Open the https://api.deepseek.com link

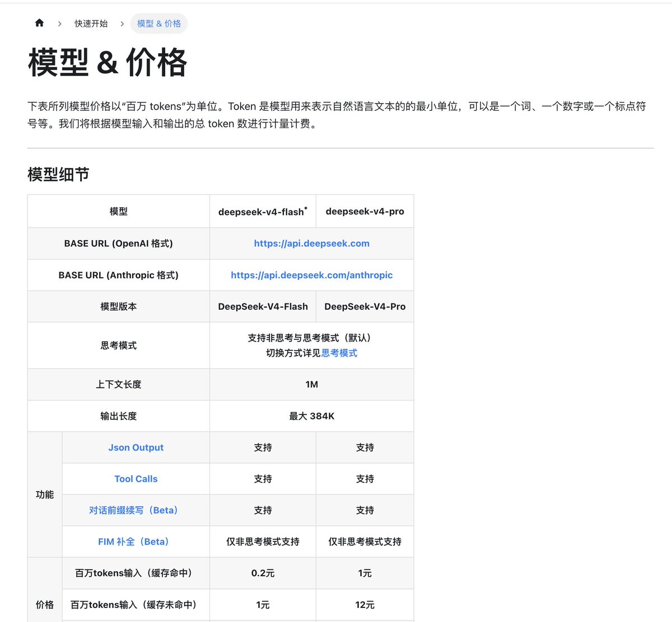(x=311, y=244)
